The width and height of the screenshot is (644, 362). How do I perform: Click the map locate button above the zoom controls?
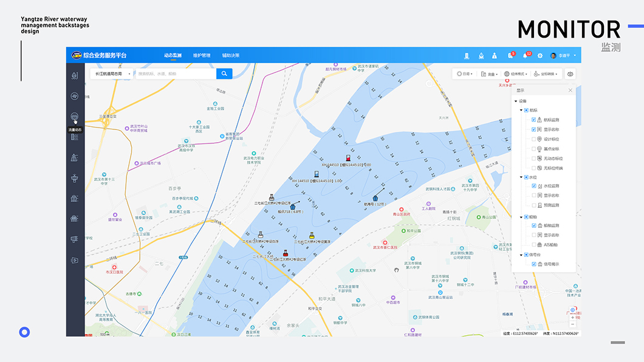[x=572, y=310]
